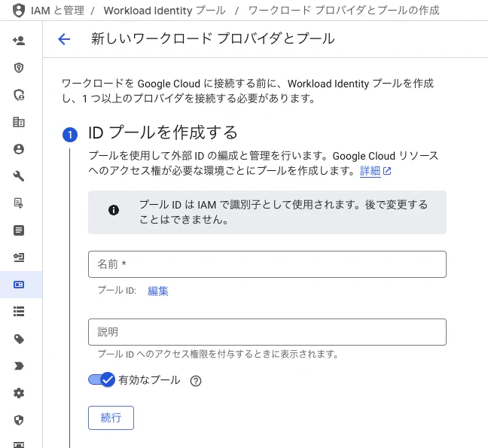This screenshot has width=488, height=448.
Task: Go back using the left arrow
Action: click(x=64, y=39)
